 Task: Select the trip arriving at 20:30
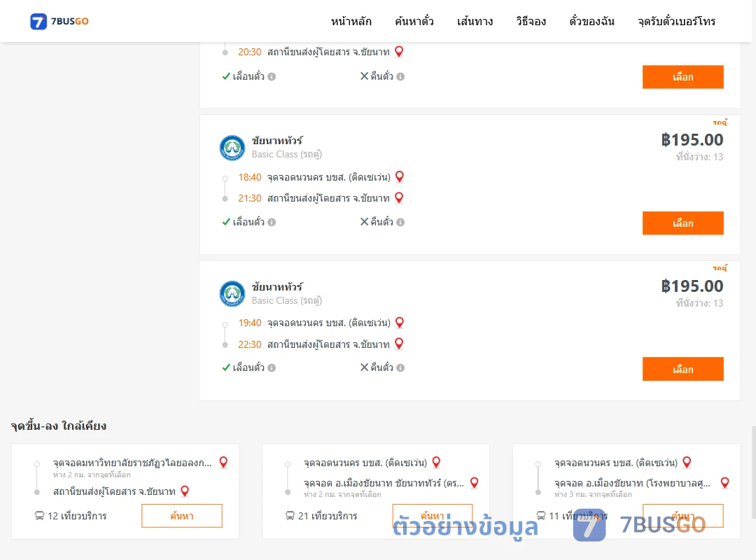682,77
